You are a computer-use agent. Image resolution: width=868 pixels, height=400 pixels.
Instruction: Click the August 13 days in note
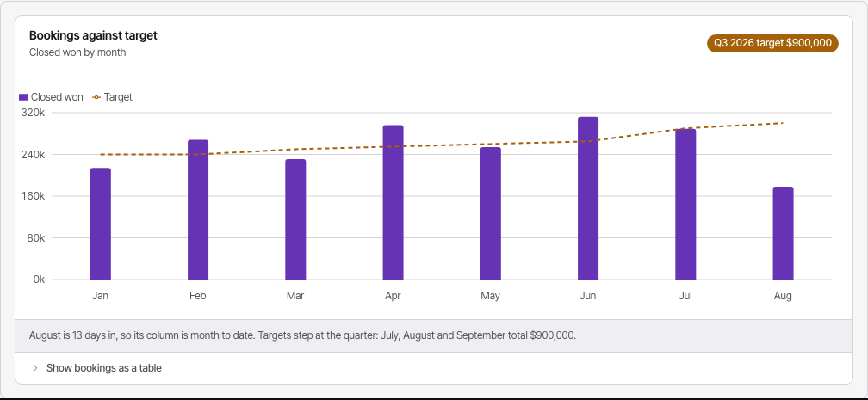(303, 335)
